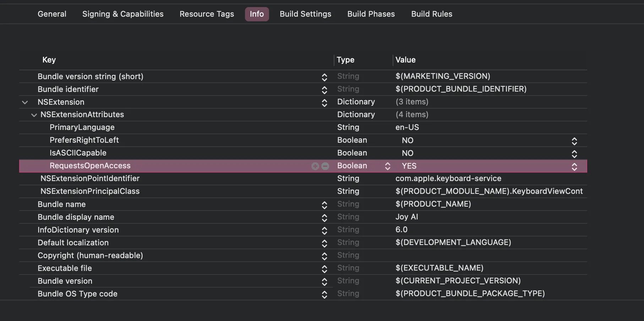644x321 pixels.
Task: Open the Boolean type dropdown for RequestsOpenAccess
Action: pyautogui.click(x=387, y=166)
